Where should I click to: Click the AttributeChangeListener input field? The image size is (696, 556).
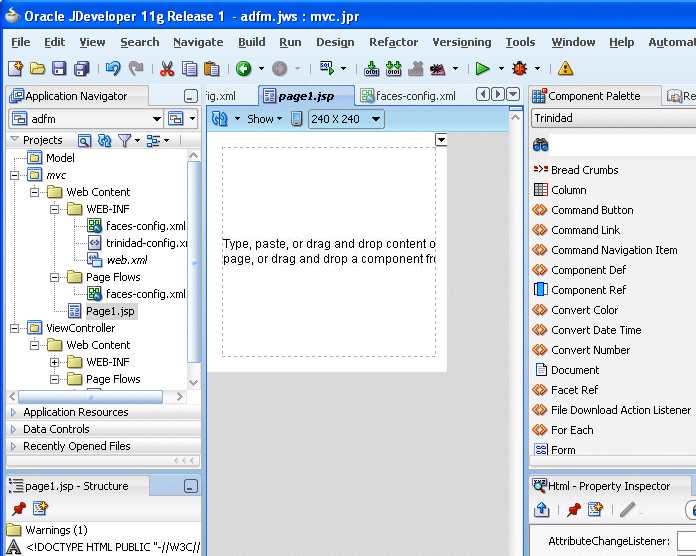(x=686, y=541)
